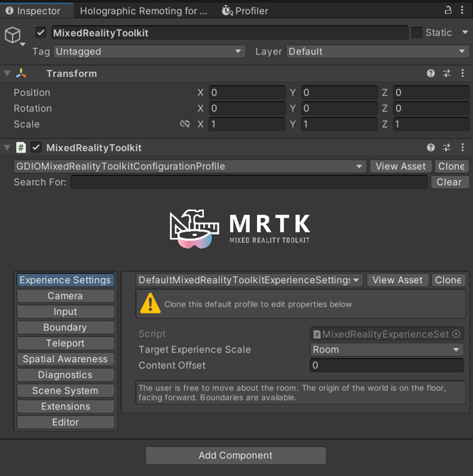Open Transform component preset settings icon

tap(447, 73)
